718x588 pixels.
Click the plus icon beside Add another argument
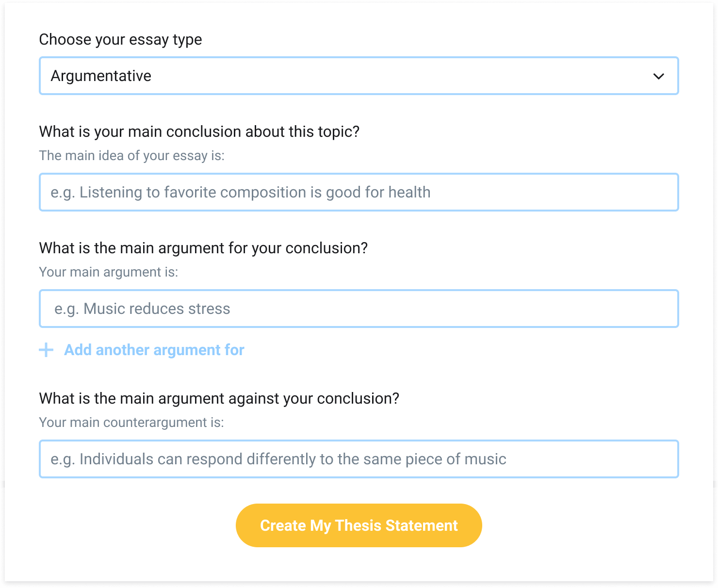point(46,350)
